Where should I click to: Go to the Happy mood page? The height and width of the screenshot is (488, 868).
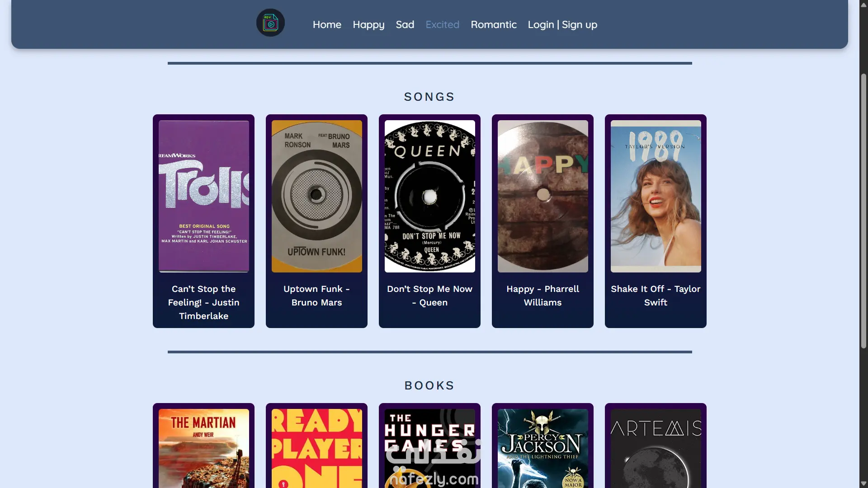point(368,25)
